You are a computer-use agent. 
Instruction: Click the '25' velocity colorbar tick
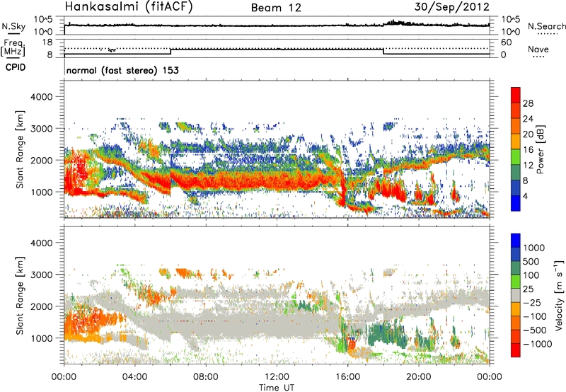(528, 289)
